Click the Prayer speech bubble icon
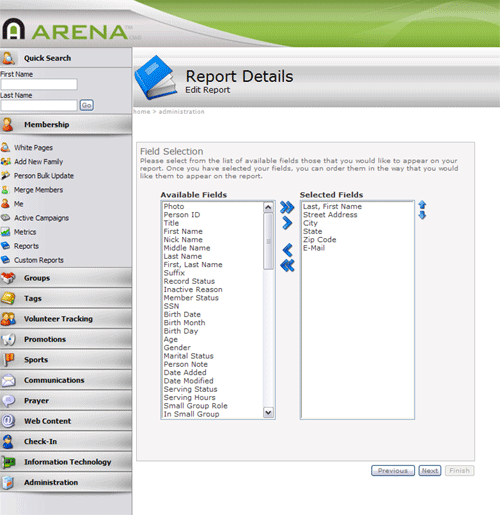Viewport: 500px width, 515px height. point(8,401)
